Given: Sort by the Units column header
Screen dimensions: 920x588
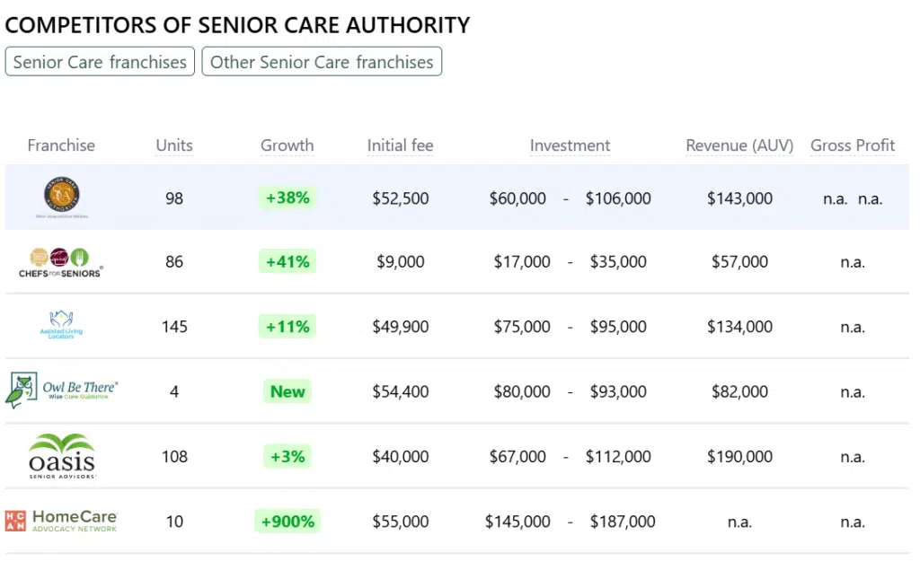Looking at the screenshot, I should pos(174,145).
